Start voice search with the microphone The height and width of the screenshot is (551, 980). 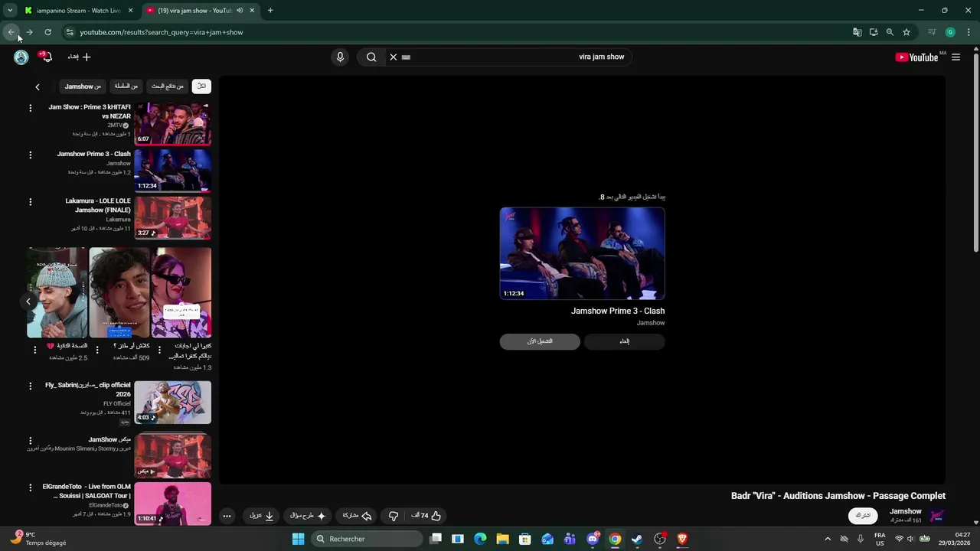[x=340, y=57]
